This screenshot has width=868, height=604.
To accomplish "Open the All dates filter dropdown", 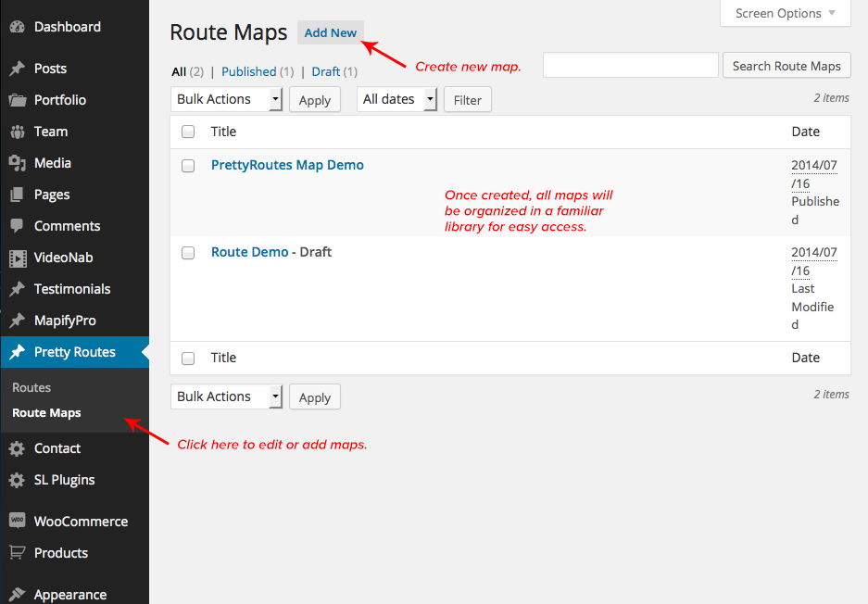I will [x=396, y=99].
